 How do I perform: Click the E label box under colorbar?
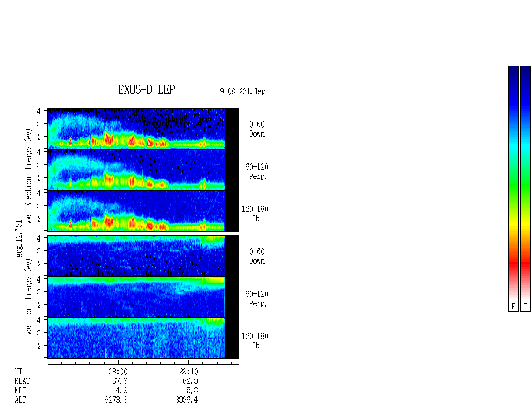pos(513,307)
